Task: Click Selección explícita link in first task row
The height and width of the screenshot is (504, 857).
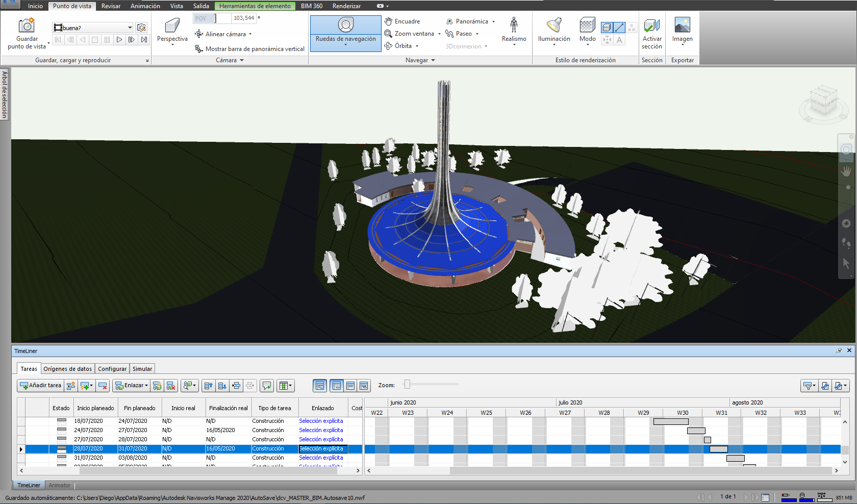Action: [x=321, y=421]
